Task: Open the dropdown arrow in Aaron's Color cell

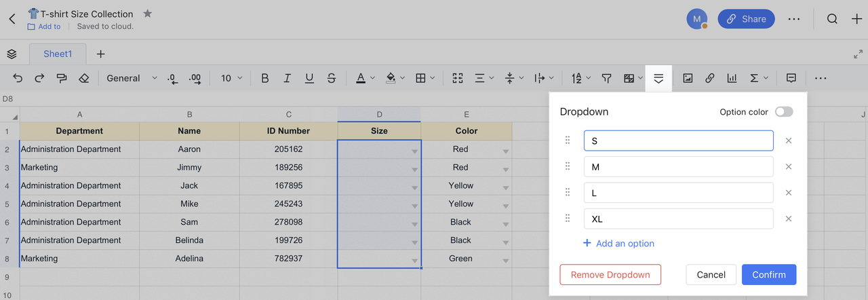Action: (x=505, y=151)
